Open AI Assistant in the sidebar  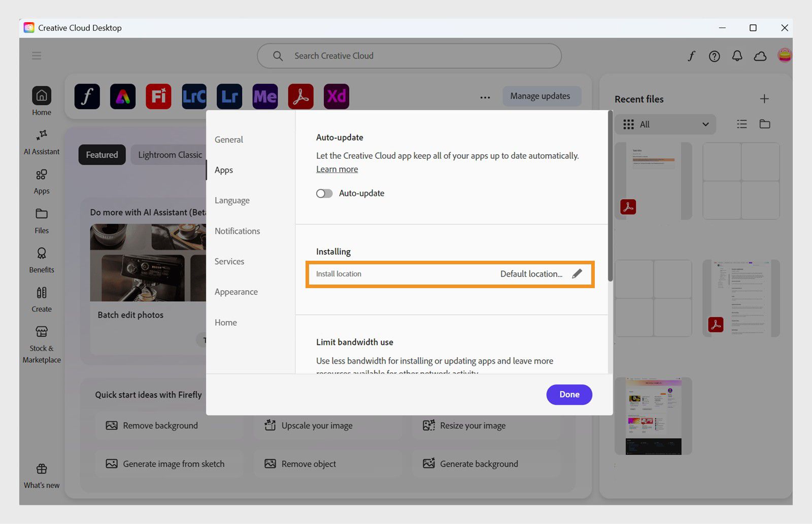42,142
